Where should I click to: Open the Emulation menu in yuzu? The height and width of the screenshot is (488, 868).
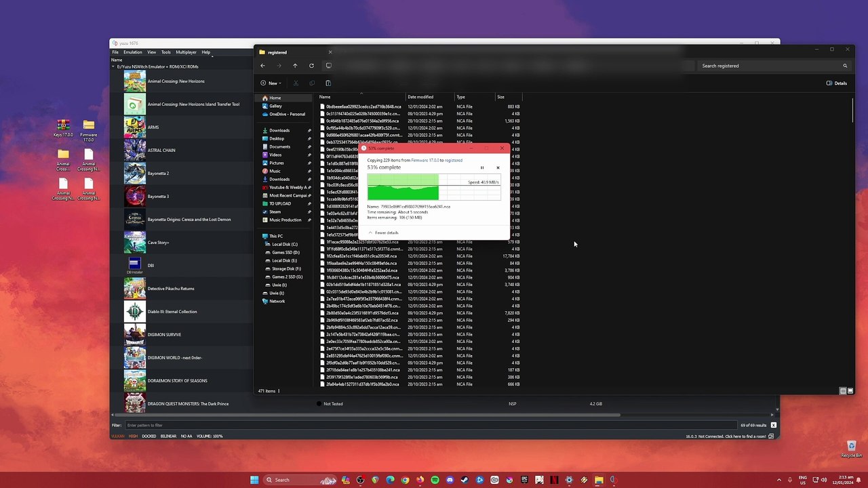pyautogui.click(x=132, y=52)
